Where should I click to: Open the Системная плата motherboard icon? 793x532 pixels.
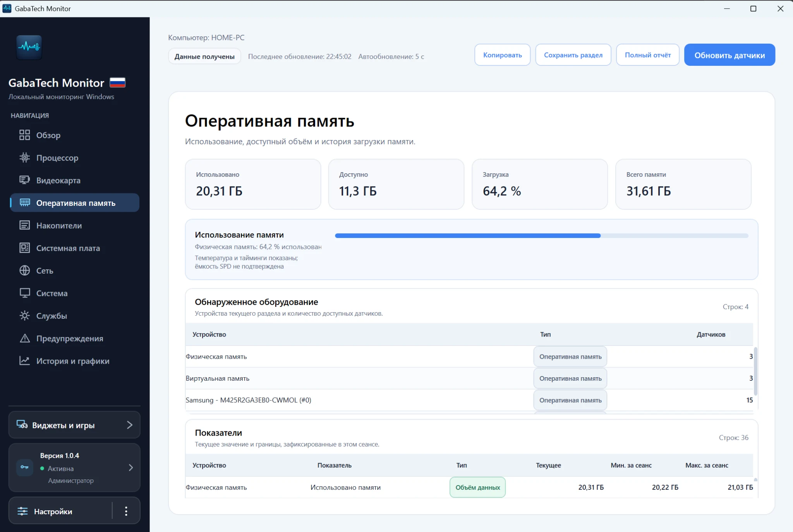pos(24,248)
